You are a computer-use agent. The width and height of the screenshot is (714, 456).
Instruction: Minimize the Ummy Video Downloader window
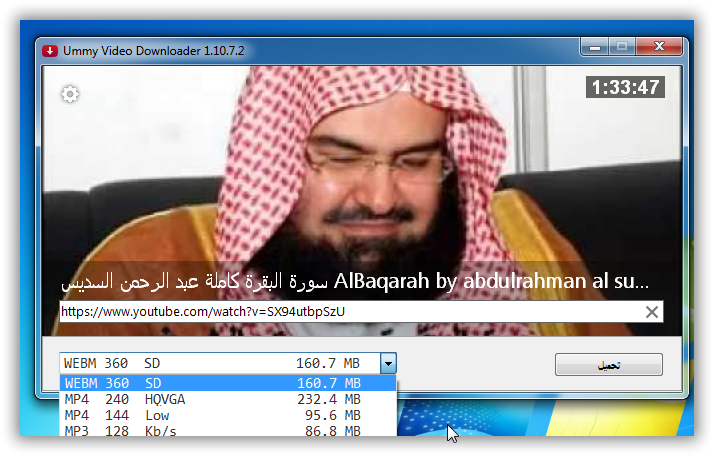(594, 46)
